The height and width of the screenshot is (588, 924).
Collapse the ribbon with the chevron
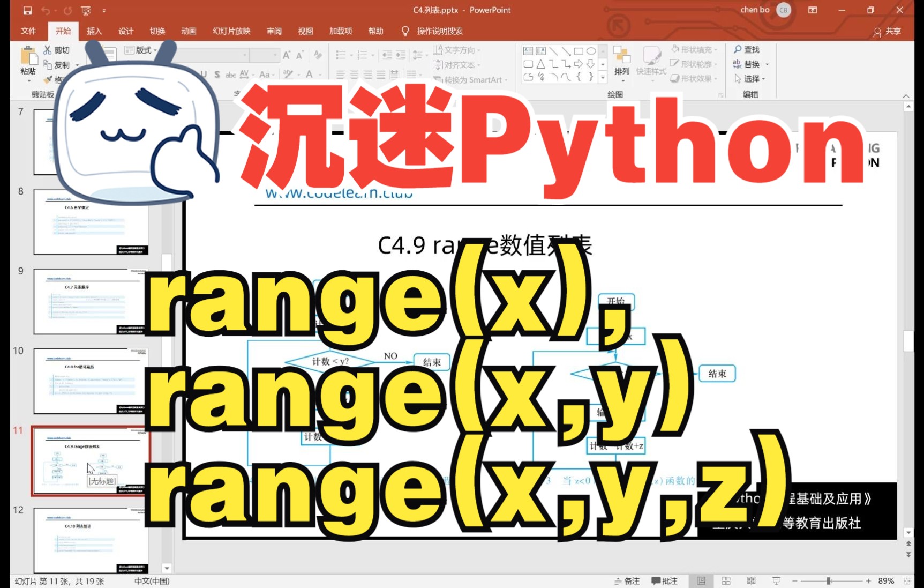point(906,96)
